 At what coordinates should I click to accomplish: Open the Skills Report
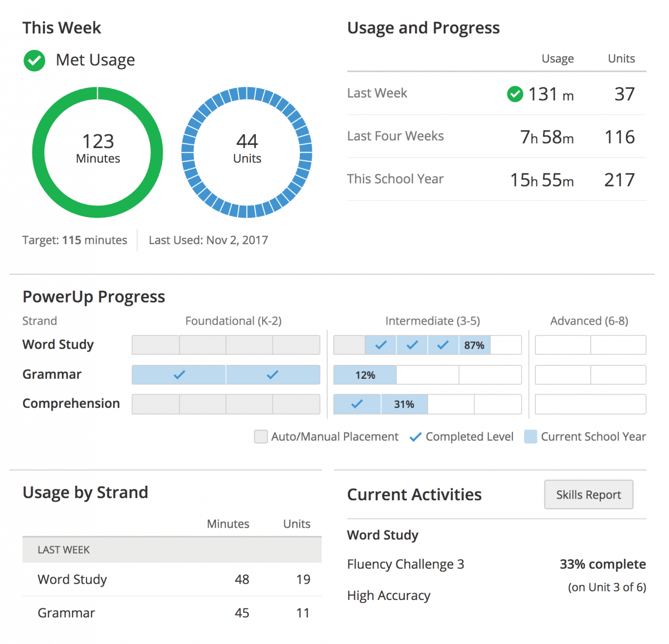tap(588, 495)
